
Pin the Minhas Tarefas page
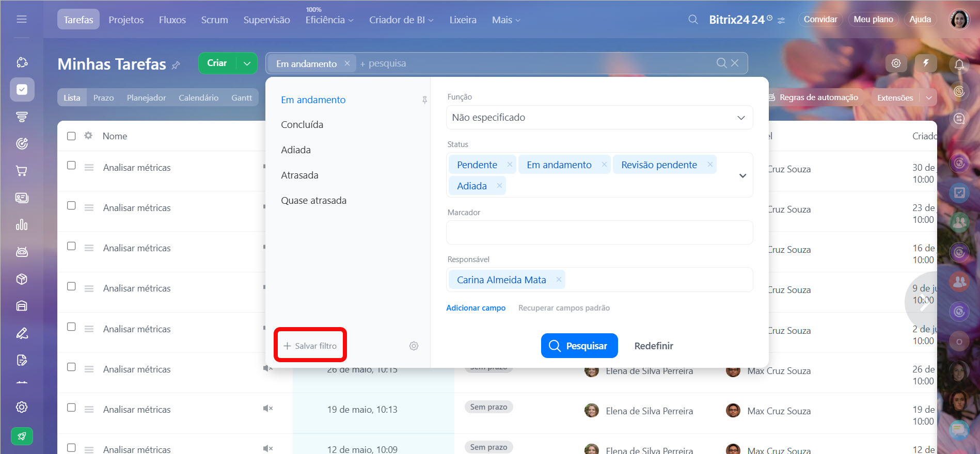[x=176, y=65]
